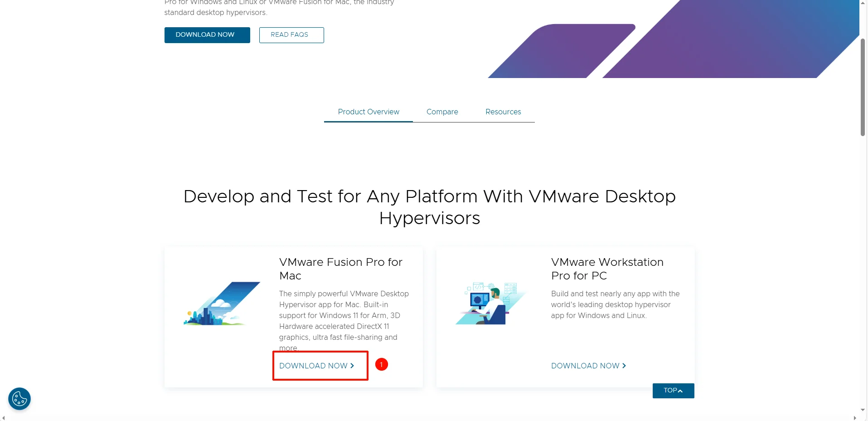Click the up arrow inside the TOP button
Viewport: 868px width, 421px height.
pyautogui.click(x=681, y=390)
